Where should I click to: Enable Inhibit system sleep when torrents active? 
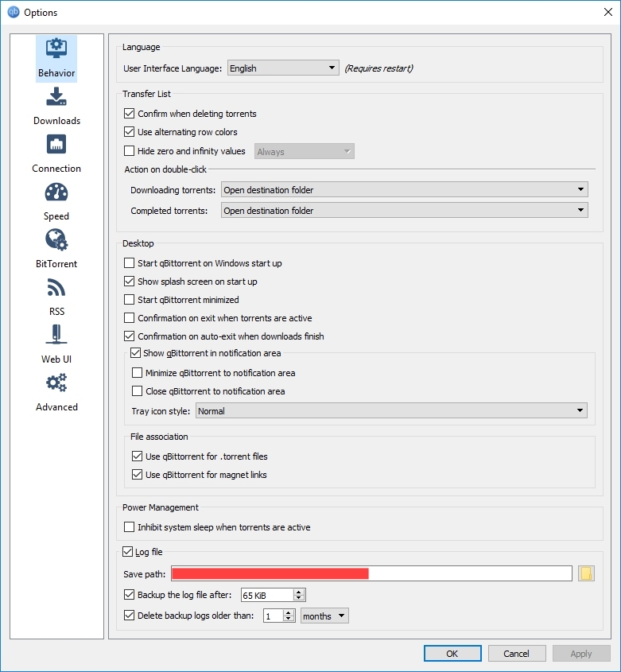pyautogui.click(x=129, y=527)
